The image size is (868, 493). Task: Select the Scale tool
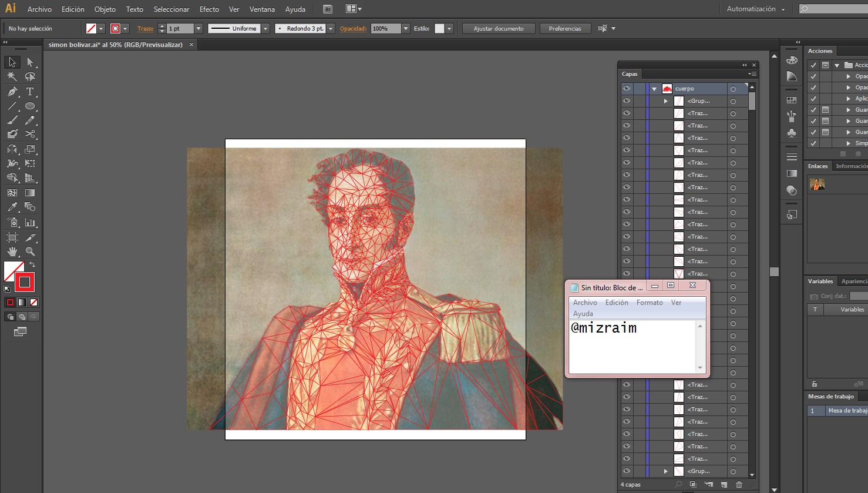[30, 149]
